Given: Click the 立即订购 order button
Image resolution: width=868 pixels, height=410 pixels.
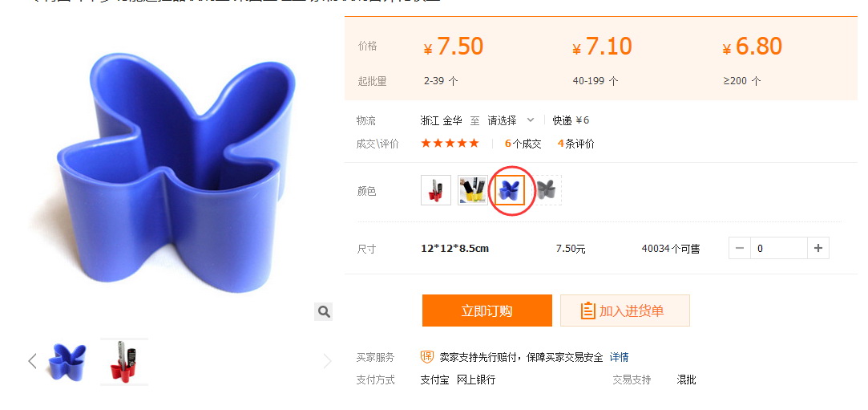Looking at the screenshot, I should coord(487,311).
